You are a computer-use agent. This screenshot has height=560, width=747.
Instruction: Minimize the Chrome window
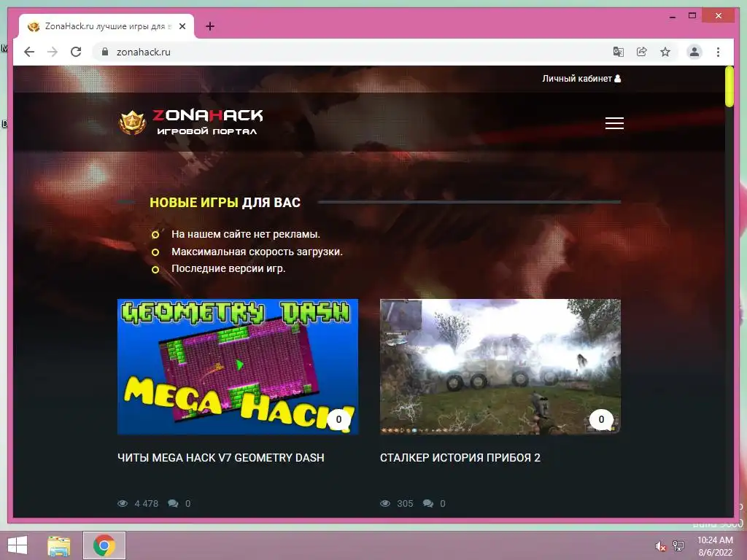coord(672,16)
